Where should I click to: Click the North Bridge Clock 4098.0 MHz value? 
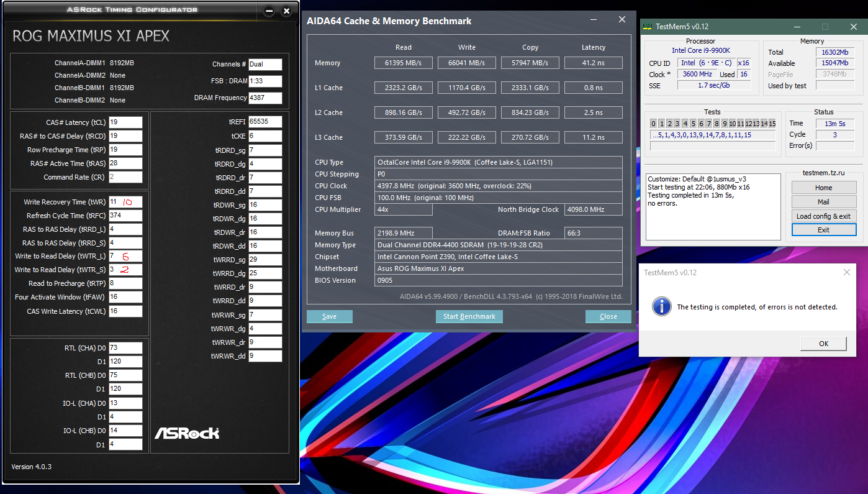(x=594, y=209)
